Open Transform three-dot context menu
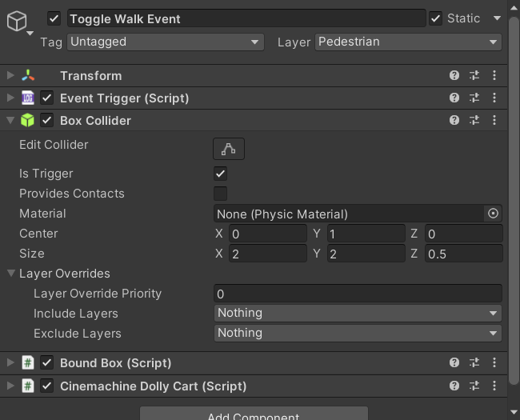This screenshot has height=420, width=520. pos(494,75)
